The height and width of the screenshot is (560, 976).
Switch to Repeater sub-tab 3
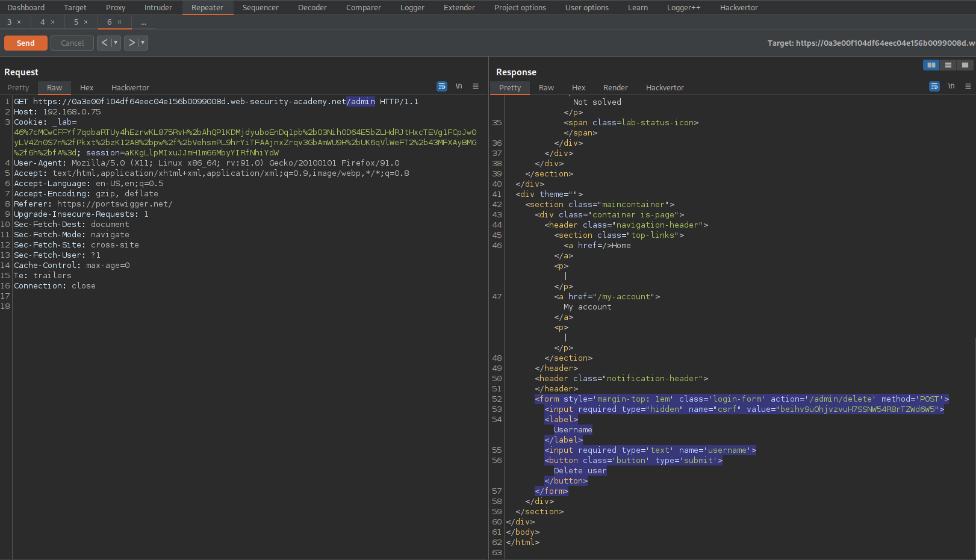[x=10, y=22]
